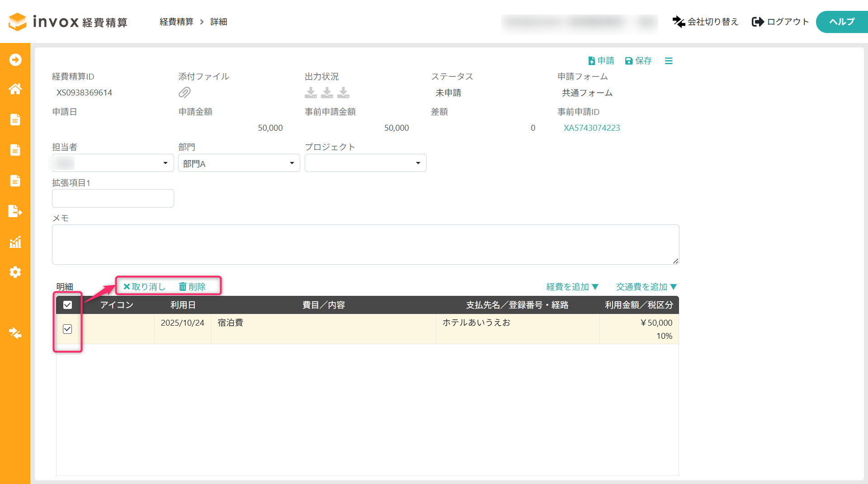Expand the sidebar with arrow icon

[x=15, y=60]
